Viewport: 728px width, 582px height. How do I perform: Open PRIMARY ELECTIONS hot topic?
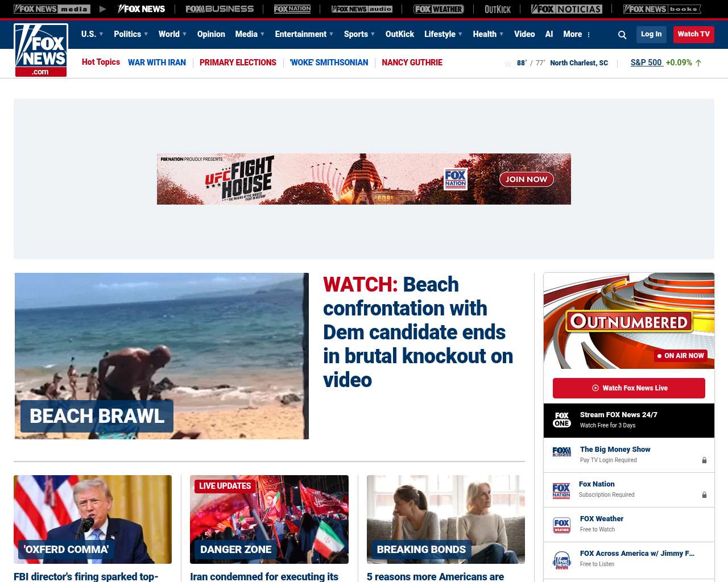pos(238,63)
